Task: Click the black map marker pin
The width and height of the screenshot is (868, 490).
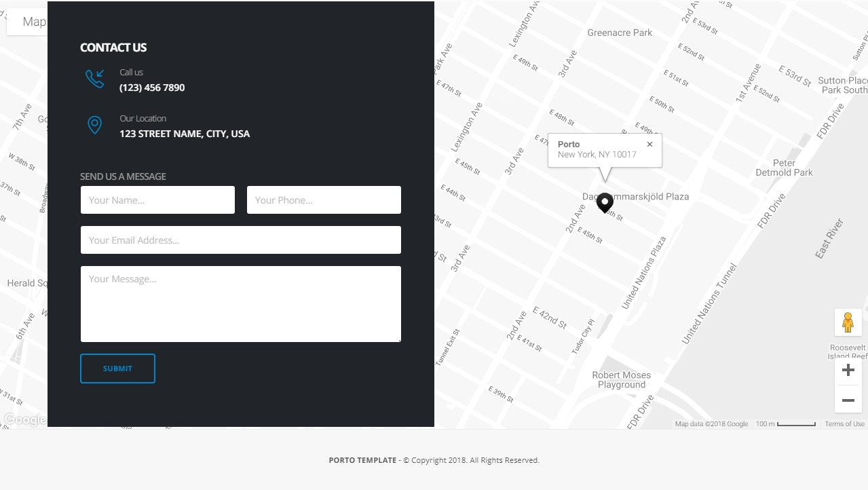Action: click(605, 202)
